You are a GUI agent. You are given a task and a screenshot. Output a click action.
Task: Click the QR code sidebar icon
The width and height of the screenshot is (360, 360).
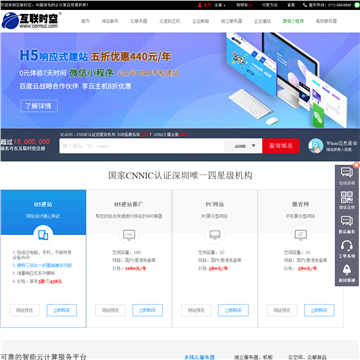click(347, 197)
